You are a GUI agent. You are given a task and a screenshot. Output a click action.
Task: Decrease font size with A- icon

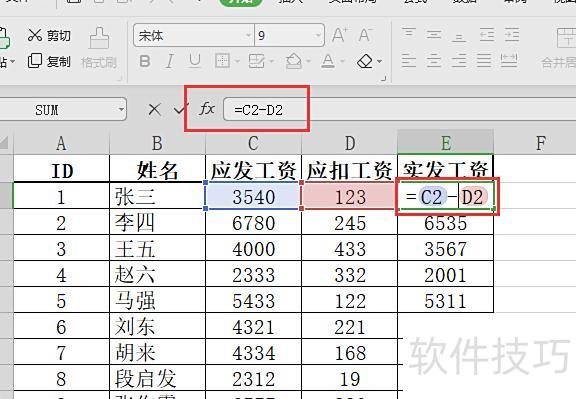coord(366,35)
